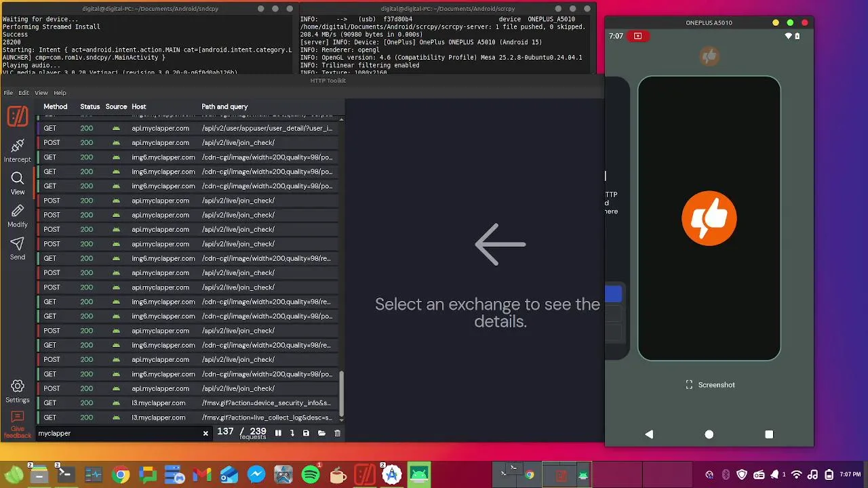
Task: Take a Screenshot in the phone mirror window
Action: point(710,385)
